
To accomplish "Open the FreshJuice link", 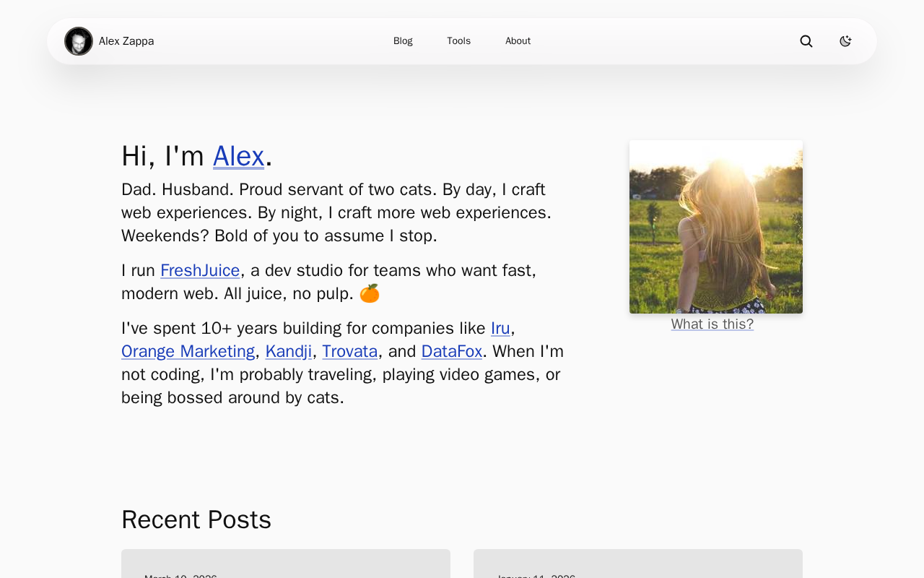I will tap(200, 270).
